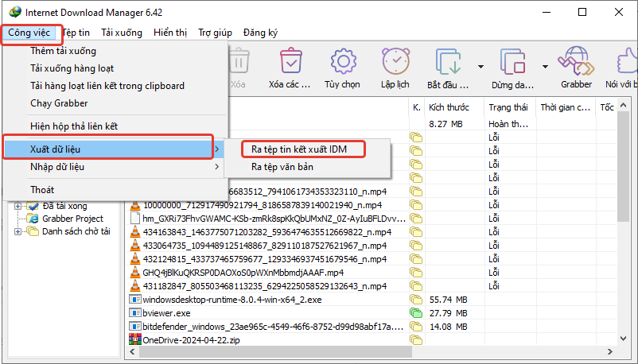
Task: Click exe icon of windowsdesktop-runtime file
Action: click(134, 300)
